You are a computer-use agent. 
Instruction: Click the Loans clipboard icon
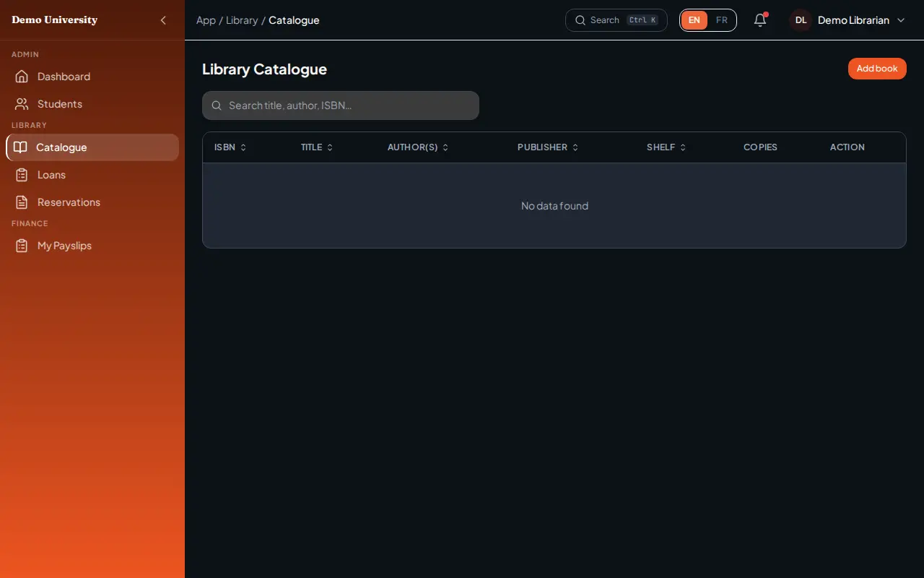[22, 175]
